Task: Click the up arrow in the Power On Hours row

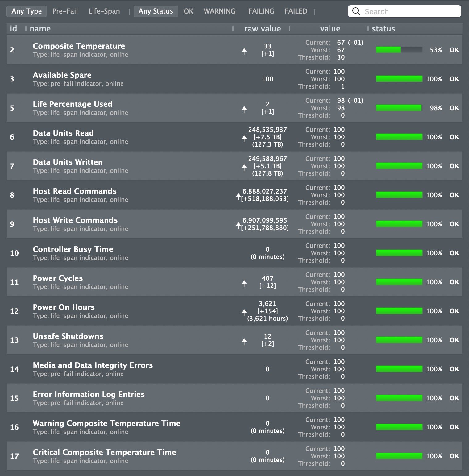Action: [244, 312]
